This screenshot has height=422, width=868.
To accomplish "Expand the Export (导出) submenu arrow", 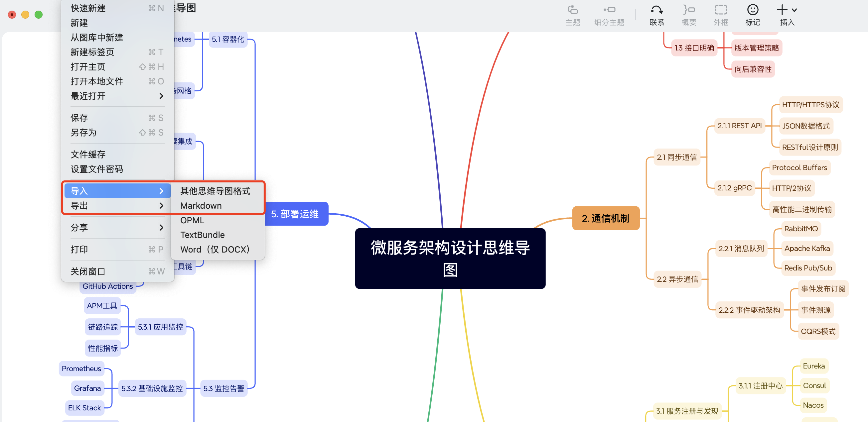I will tap(161, 205).
